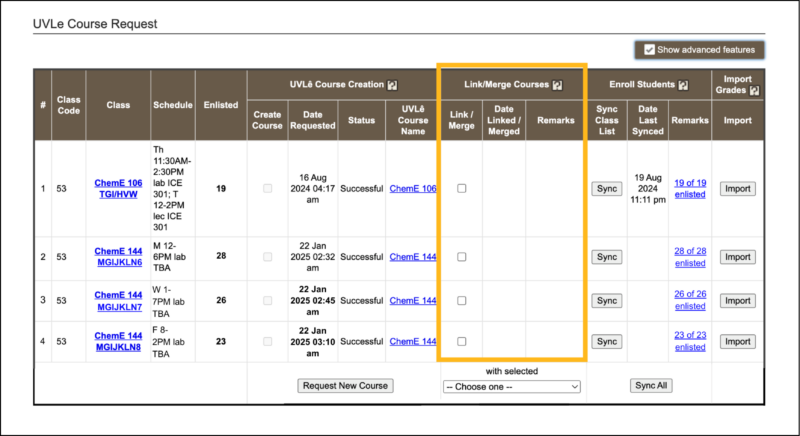The image size is (800, 436).
Task: Open ChemE 144 MGIJKLN6 class link
Action: coord(118,257)
